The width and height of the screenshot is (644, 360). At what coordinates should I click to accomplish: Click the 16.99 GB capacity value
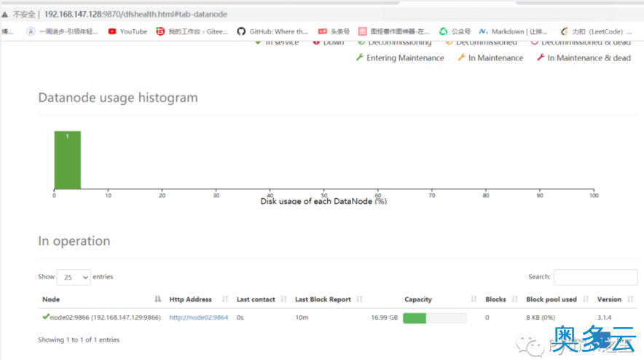tap(385, 317)
